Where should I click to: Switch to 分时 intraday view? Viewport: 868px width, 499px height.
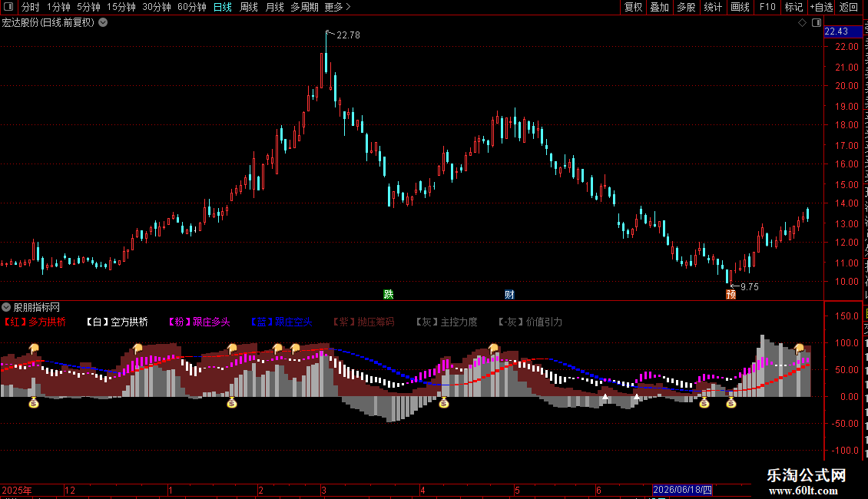coord(31,7)
